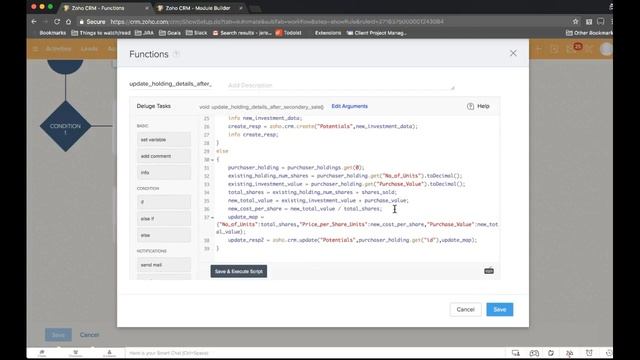Image resolution: width=640 pixels, height=360 pixels.
Task: Click the background page Cancel link
Action: (x=89, y=335)
